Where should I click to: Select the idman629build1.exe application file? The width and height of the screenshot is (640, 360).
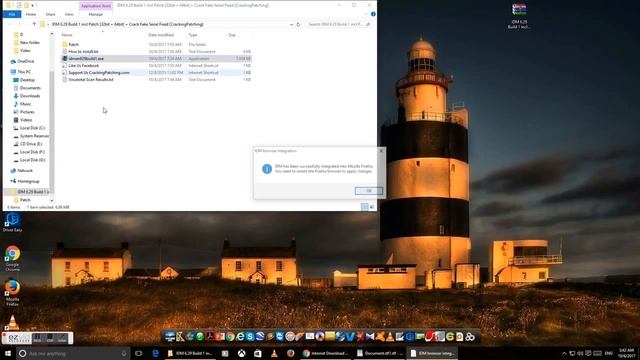pyautogui.click(x=86, y=59)
